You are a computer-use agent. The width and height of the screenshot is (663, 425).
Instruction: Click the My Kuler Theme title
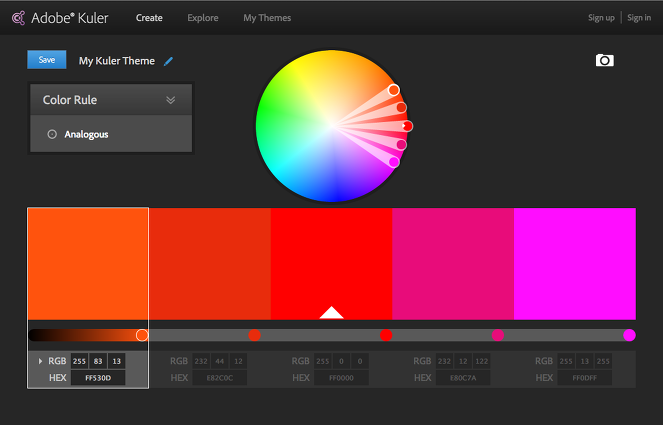coord(117,61)
